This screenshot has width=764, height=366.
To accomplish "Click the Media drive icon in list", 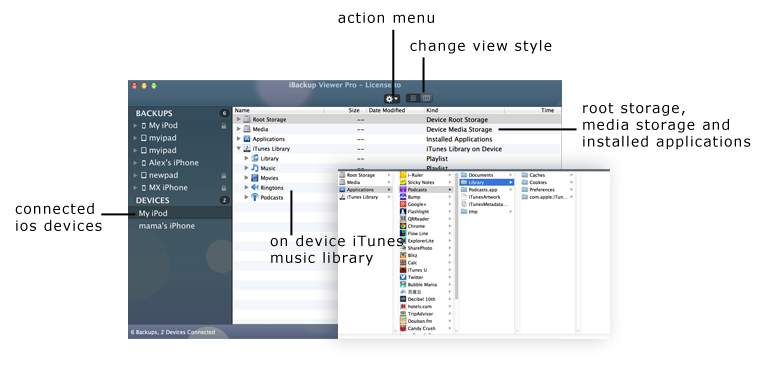I will (247, 129).
